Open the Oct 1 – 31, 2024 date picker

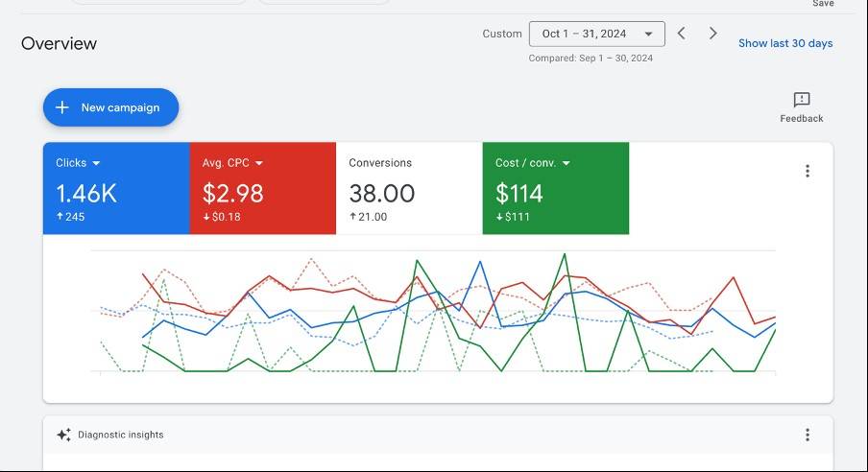[x=596, y=34]
